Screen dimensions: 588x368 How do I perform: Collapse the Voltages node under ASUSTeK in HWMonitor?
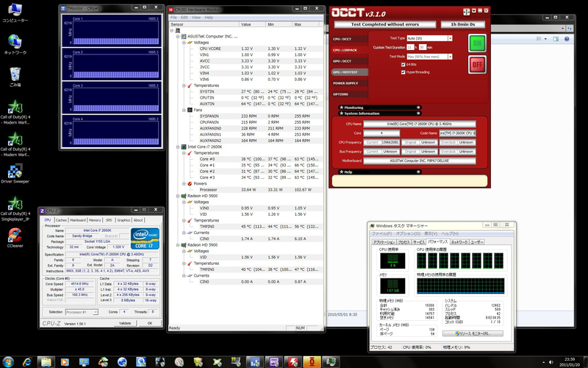(x=184, y=43)
